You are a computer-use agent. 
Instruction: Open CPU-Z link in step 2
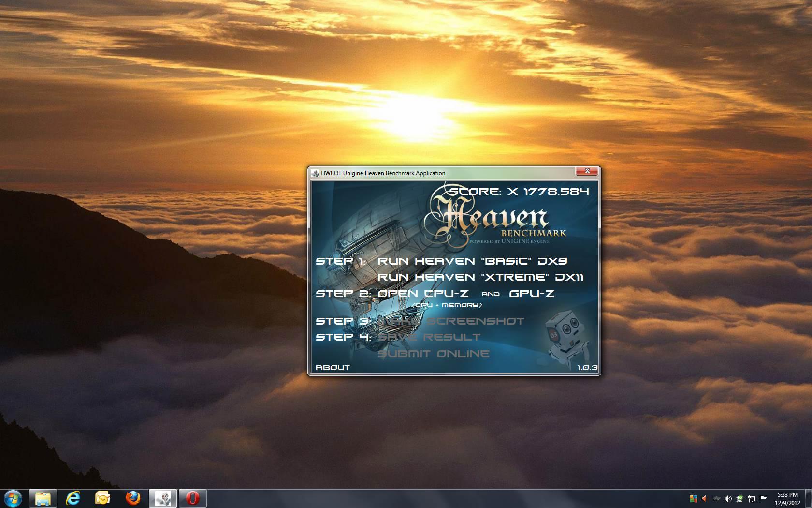(423, 294)
